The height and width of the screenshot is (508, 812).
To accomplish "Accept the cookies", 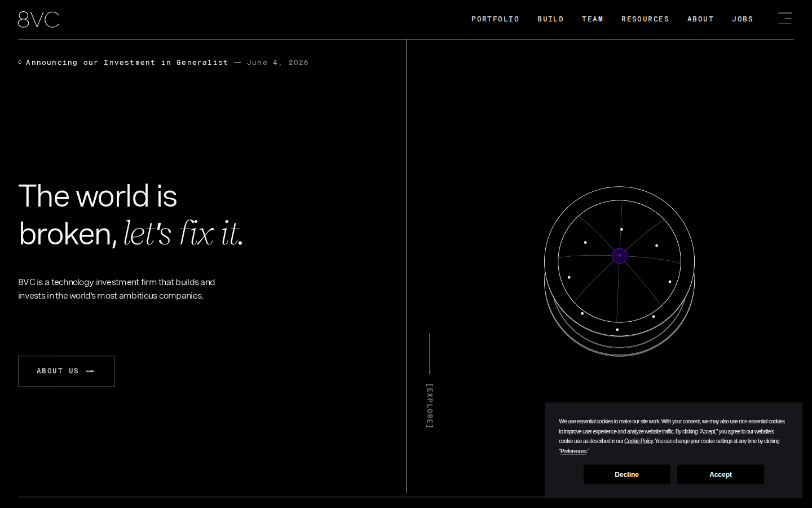I will coord(720,475).
